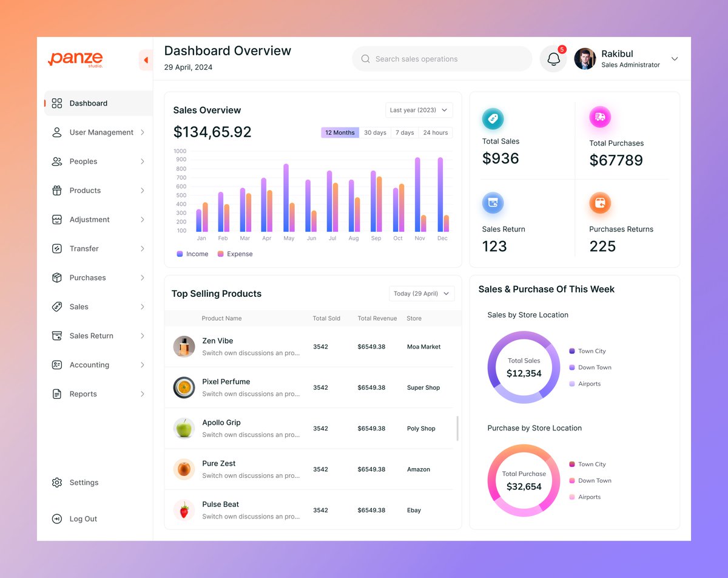Open the Last year (2023) dropdown
This screenshot has height=578, width=728.
pos(419,110)
